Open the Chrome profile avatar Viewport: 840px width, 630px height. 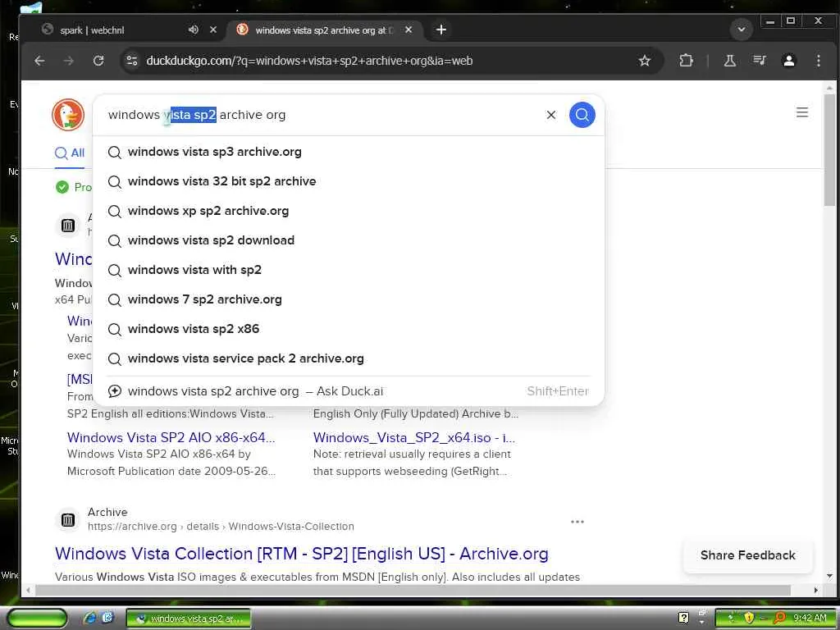[788, 61]
